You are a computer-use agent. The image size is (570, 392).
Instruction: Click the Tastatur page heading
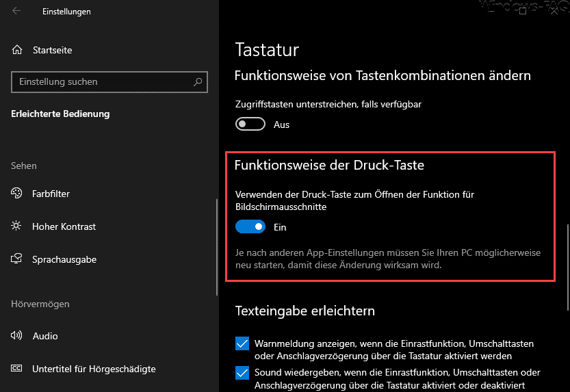coord(267,50)
